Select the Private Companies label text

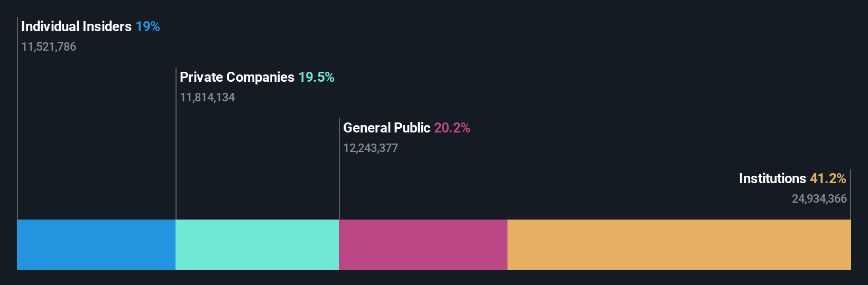[237, 77]
